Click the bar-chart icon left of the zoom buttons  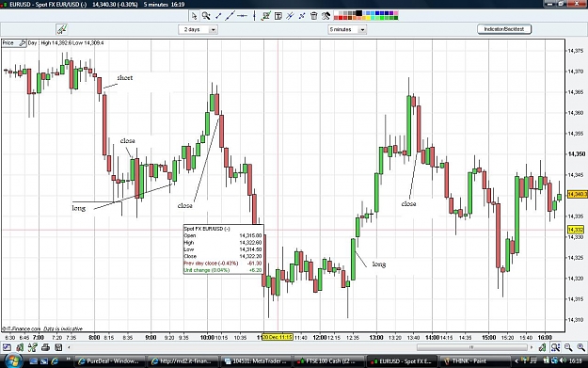tap(542, 347)
